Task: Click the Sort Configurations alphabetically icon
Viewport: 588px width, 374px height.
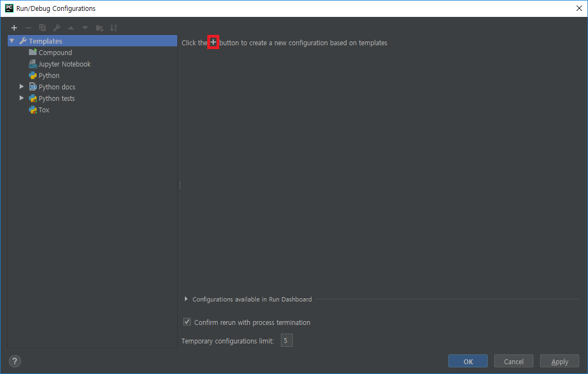Action: pos(113,28)
